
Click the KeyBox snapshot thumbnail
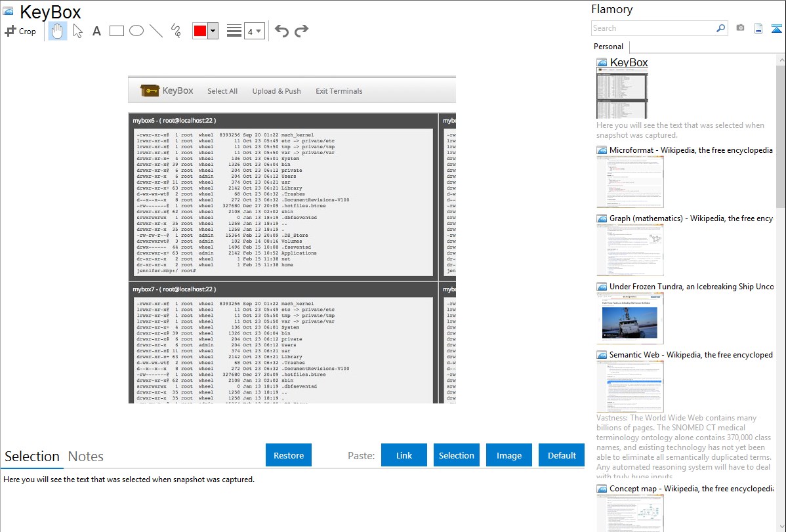pos(622,94)
